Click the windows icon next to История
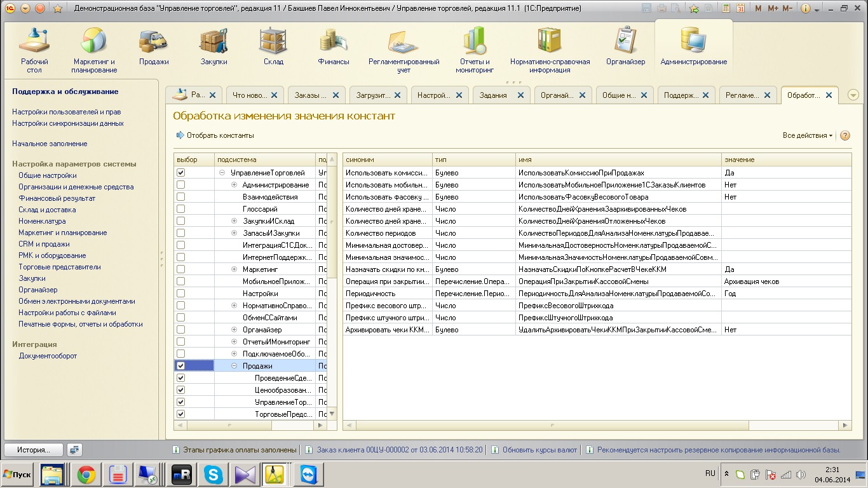This screenshot has height=488, width=868. (75, 450)
